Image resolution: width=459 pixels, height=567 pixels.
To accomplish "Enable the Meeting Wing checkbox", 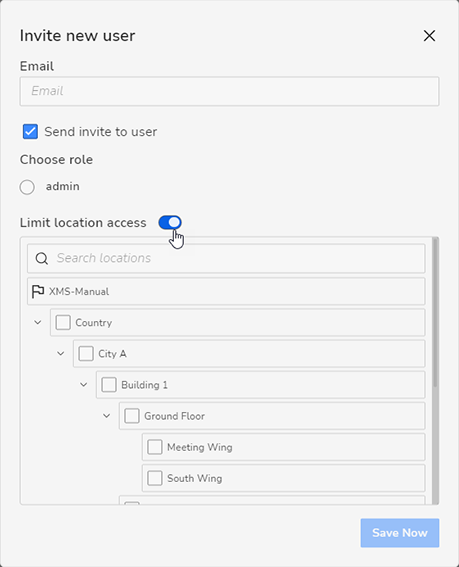I will click(155, 447).
